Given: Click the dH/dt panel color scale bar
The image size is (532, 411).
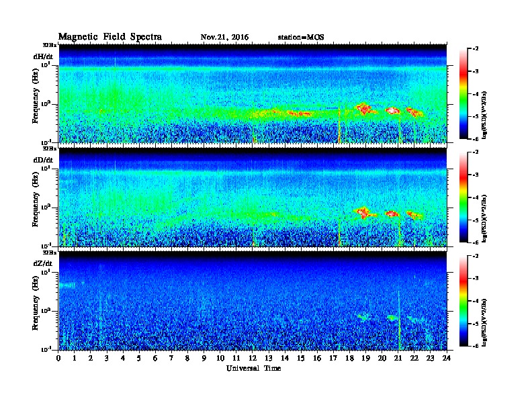Looking at the screenshot, I should (x=463, y=93).
